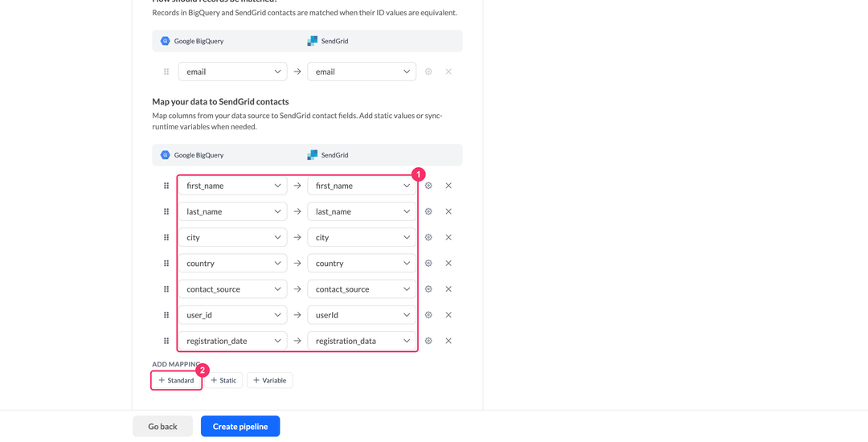Open SendGrid last_name destination dropdown

point(362,211)
